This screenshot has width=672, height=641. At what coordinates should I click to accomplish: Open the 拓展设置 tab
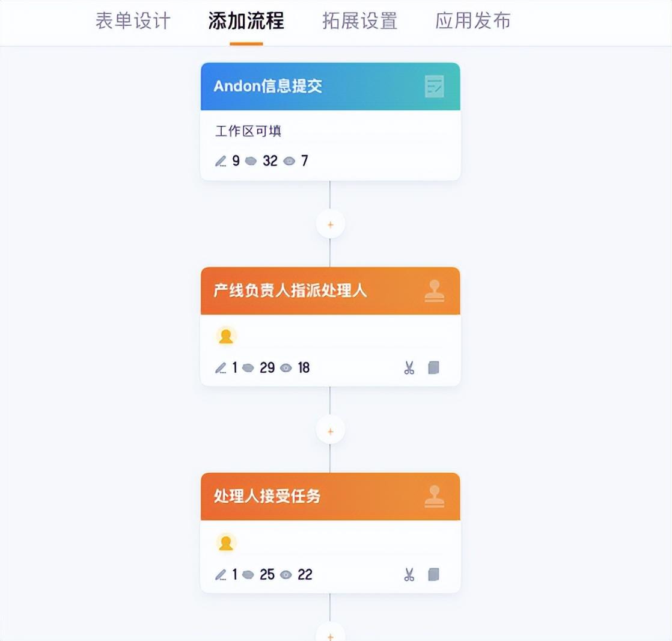click(x=359, y=20)
